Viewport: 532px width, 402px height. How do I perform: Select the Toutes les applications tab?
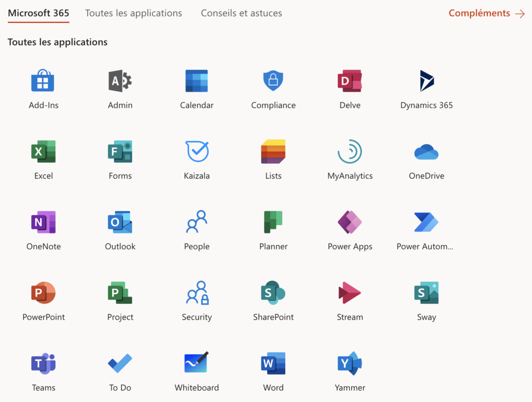pos(133,13)
